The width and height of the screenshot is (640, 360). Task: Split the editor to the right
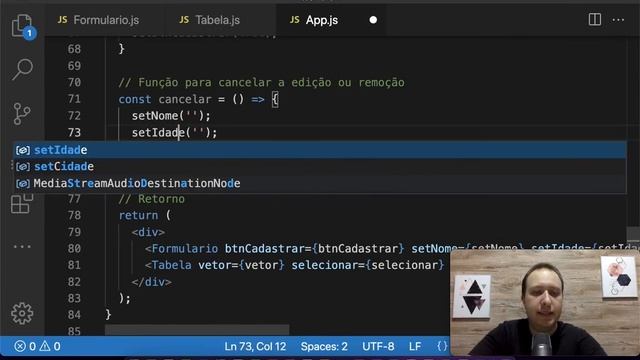click(595, 20)
